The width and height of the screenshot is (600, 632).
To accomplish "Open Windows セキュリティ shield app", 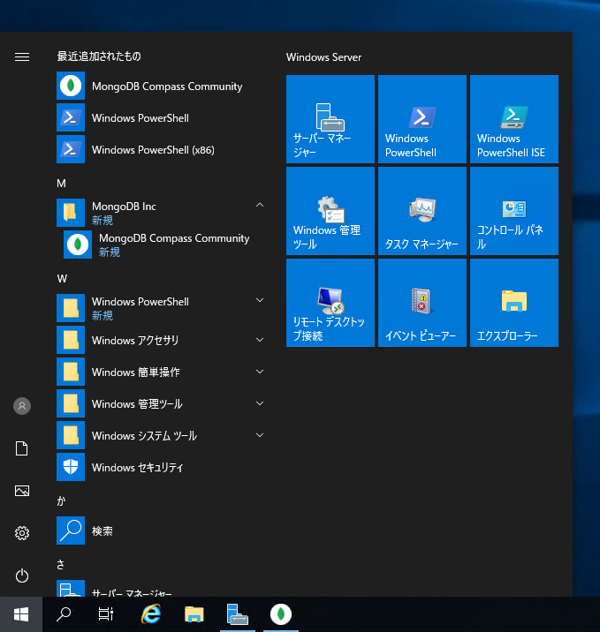I will pyautogui.click(x=161, y=467).
